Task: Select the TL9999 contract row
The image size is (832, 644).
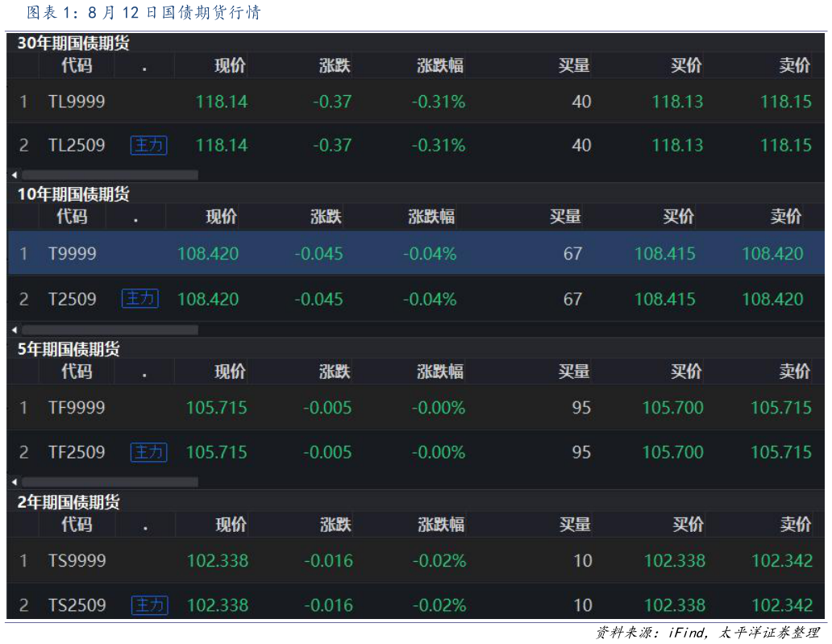Action: (x=77, y=102)
